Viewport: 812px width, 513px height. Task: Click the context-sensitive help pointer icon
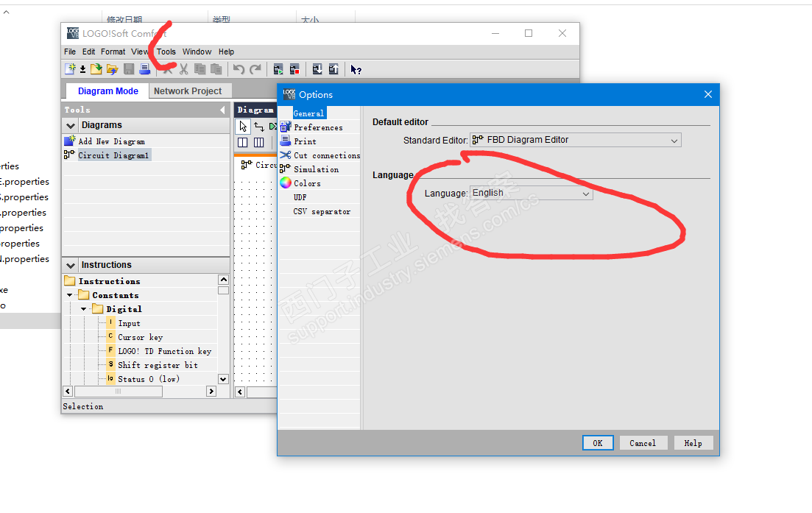point(356,69)
